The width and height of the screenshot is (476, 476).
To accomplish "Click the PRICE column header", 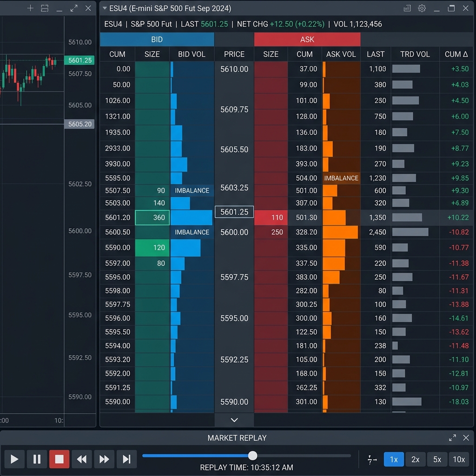I will pyautogui.click(x=234, y=54).
